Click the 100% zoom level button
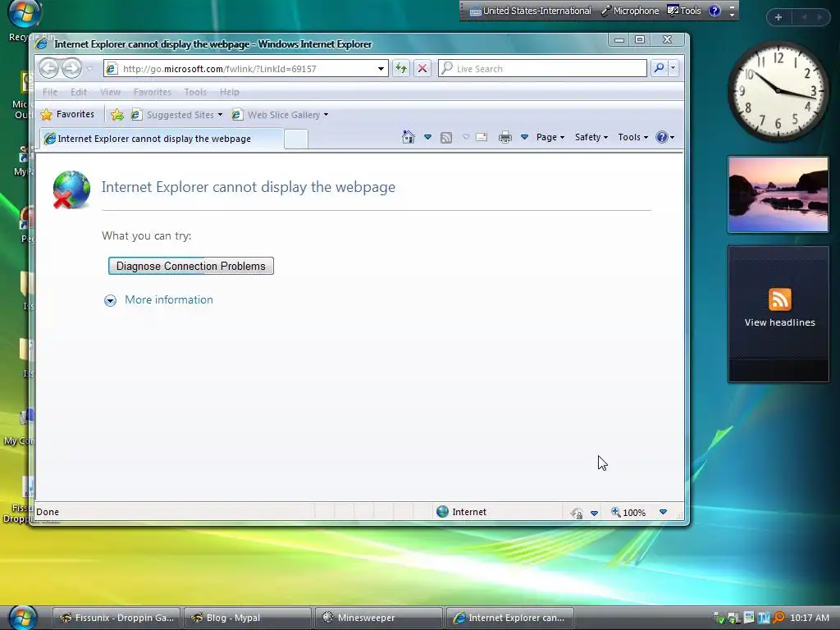The image size is (840, 630). tap(628, 512)
